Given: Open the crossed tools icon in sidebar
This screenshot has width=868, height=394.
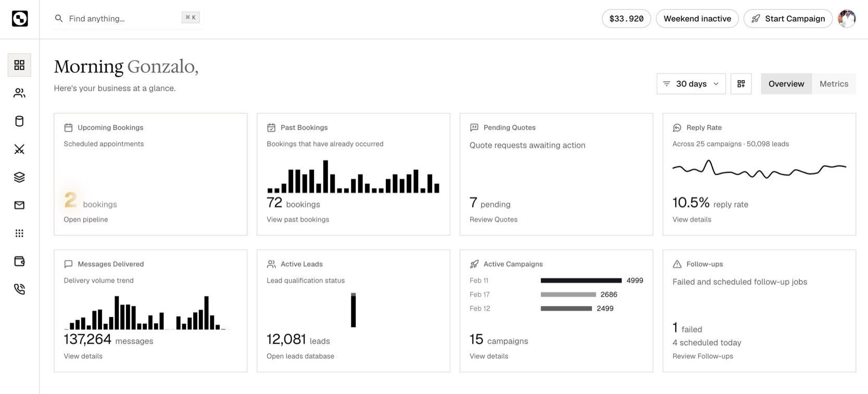Looking at the screenshot, I should (19, 149).
